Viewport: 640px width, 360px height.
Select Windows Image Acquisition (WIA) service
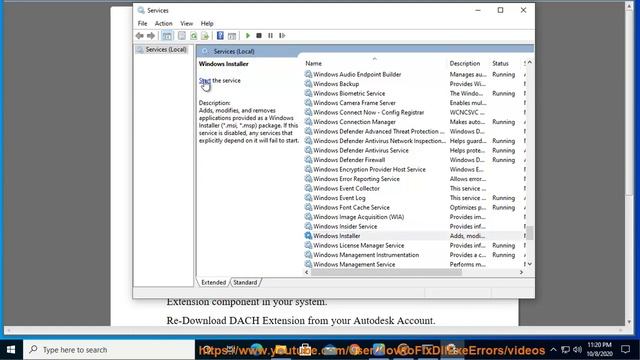[x=358, y=217]
